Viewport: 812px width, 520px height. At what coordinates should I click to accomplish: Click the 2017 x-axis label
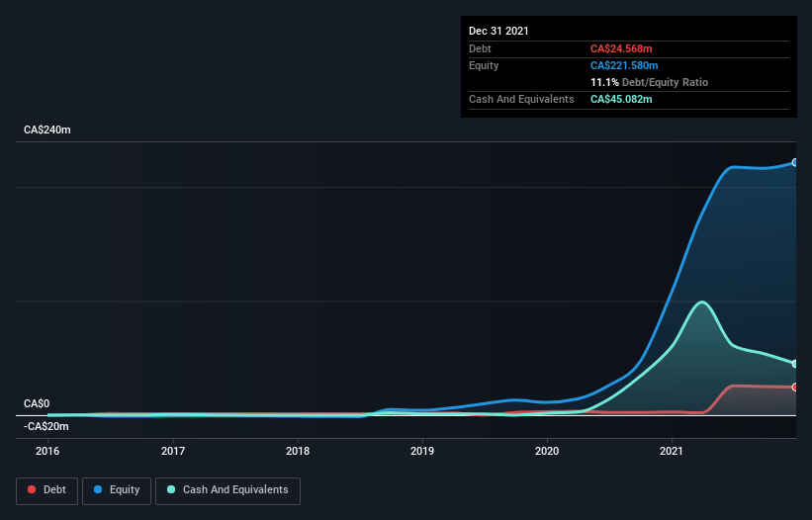pyautogui.click(x=173, y=451)
